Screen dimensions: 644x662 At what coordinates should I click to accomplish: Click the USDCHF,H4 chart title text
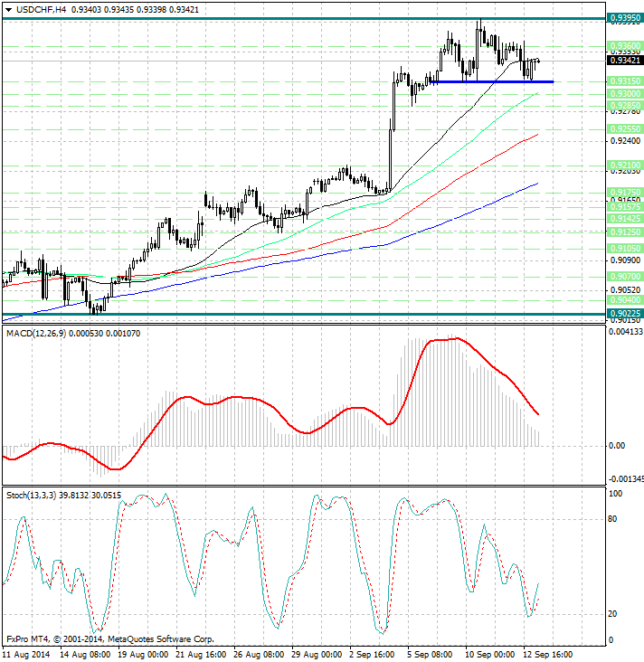click(x=42, y=9)
